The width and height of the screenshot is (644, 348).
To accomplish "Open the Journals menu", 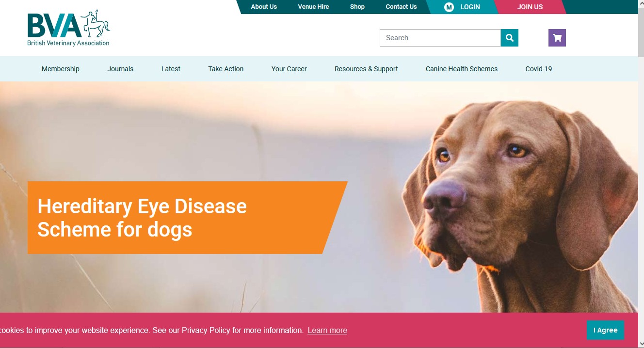I will tap(120, 69).
